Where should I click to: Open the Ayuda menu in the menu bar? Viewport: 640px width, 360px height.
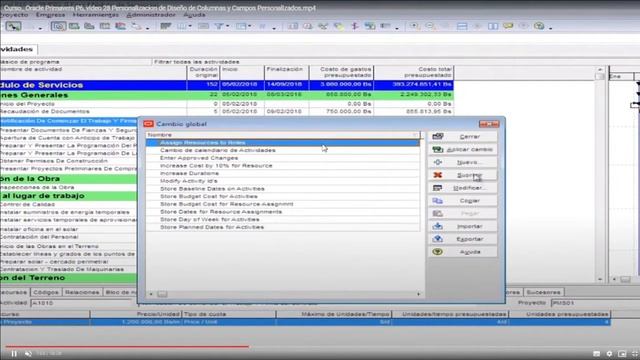coord(194,15)
